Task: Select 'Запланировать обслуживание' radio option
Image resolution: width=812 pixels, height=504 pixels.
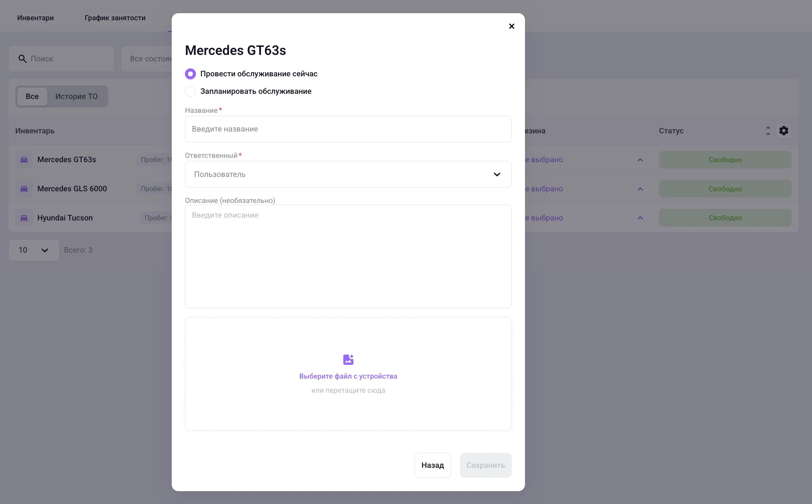Action: click(190, 91)
